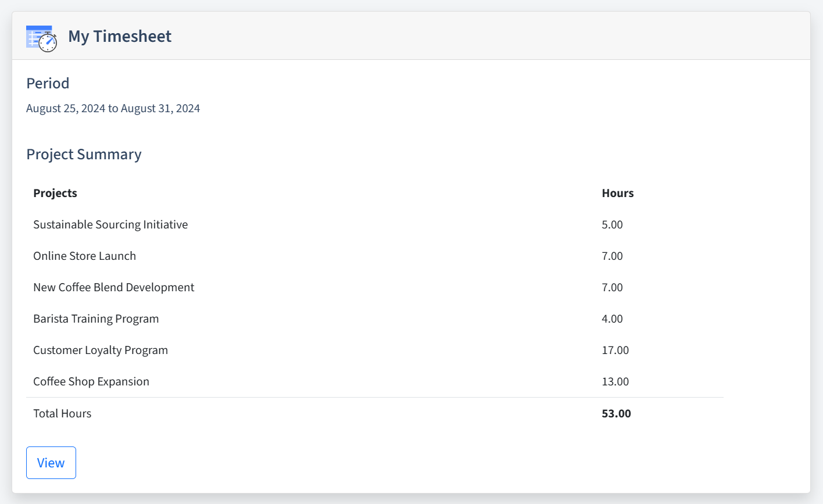The height and width of the screenshot is (504, 823).
Task: Click the My Timesheet title
Action: 120,36
